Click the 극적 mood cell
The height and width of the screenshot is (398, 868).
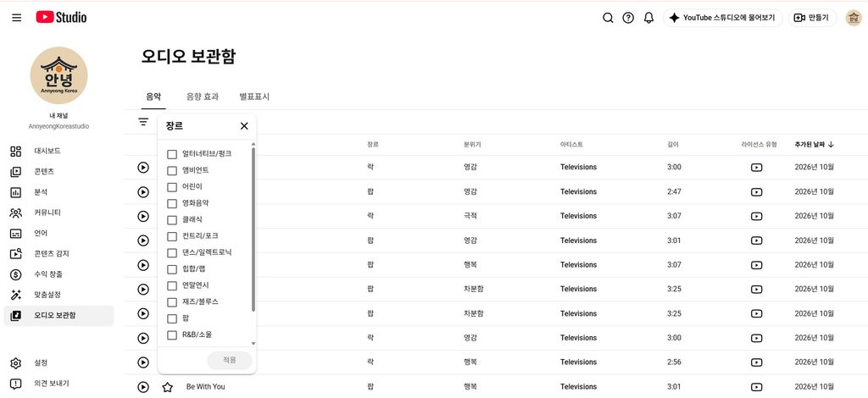(470, 216)
